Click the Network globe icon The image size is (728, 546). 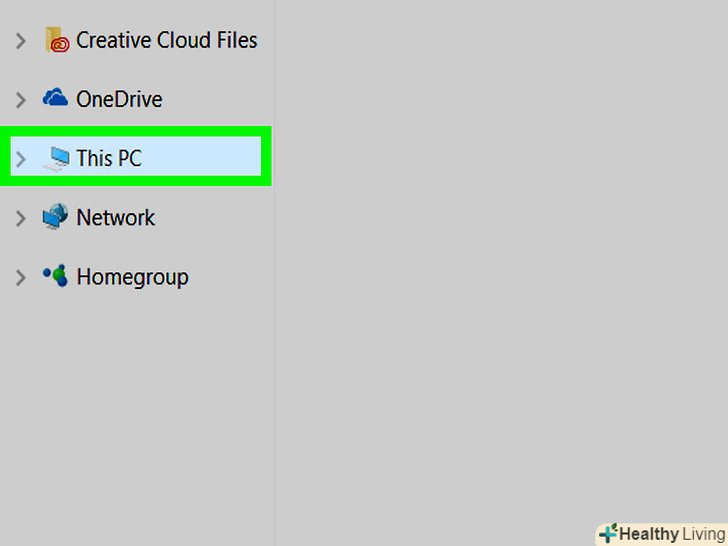point(55,216)
